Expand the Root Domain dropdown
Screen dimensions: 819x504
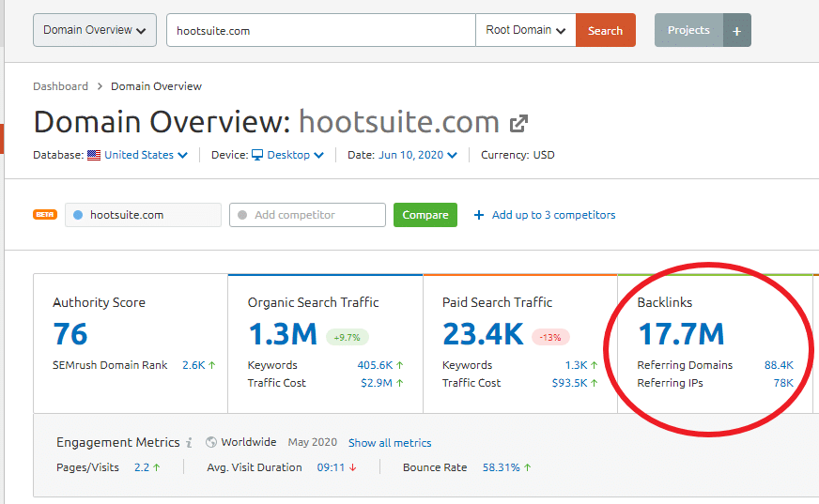pyautogui.click(x=525, y=30)
